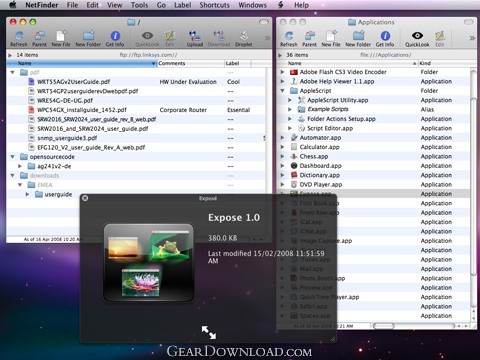The image size is (480, 360).
Task: Click Droplet icon in FTP toolbar
Action: coord(244,36)
